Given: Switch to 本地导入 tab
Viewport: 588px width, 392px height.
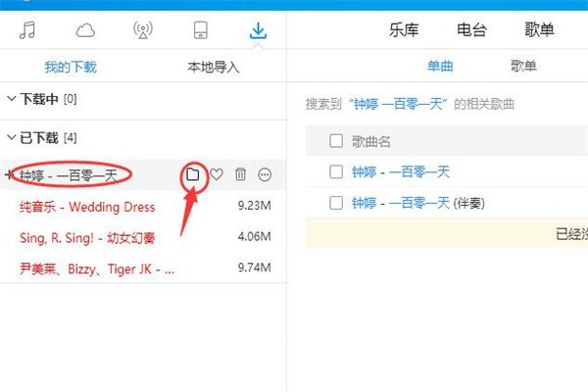Looking at the screenshot, I should pos(214,68).
